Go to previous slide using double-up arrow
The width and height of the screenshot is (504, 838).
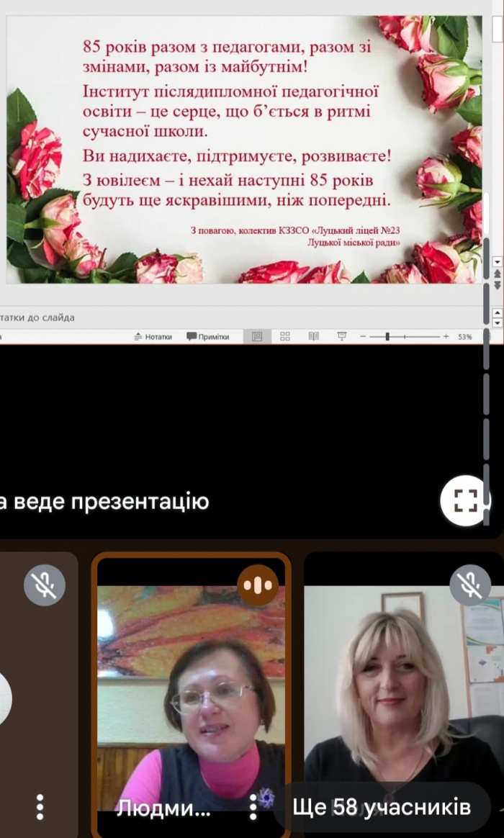pyautogui.click(x=496, y=274)
